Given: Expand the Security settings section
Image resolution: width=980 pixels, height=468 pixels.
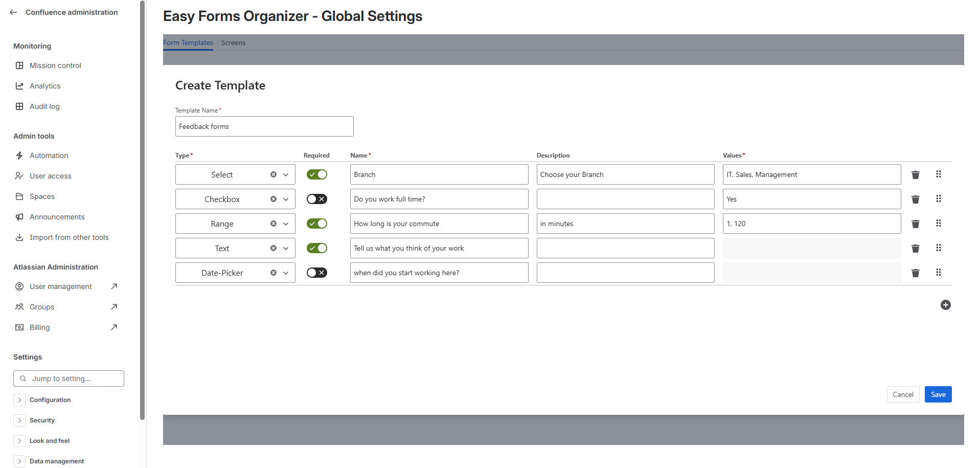Looking at the screenshot, I should point(19,420).
